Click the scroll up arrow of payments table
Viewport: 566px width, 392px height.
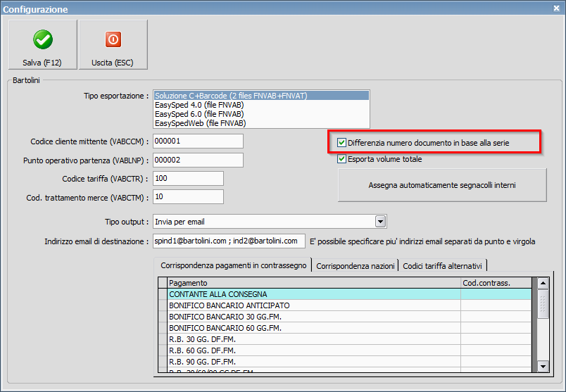point(543,284)
